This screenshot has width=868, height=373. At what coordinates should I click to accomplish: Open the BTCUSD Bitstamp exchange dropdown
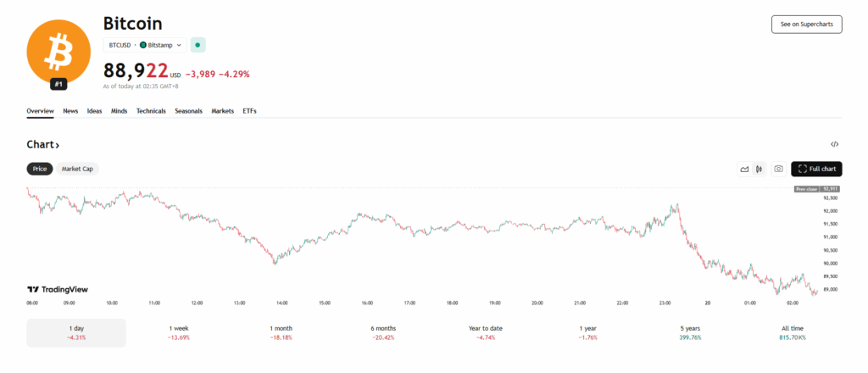(144, 44)
